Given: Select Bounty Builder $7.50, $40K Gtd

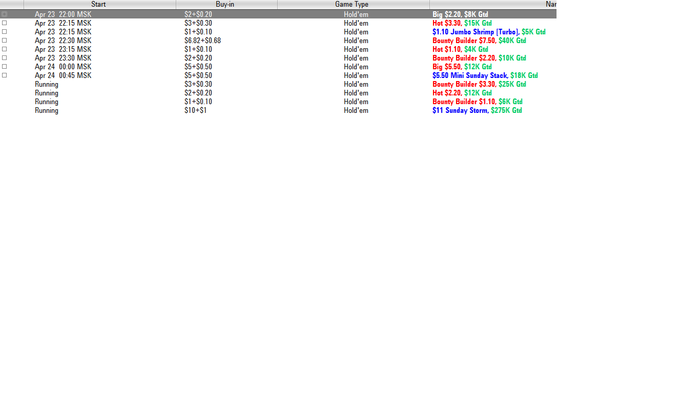Looking at the screenshot, I should point(479,40).
